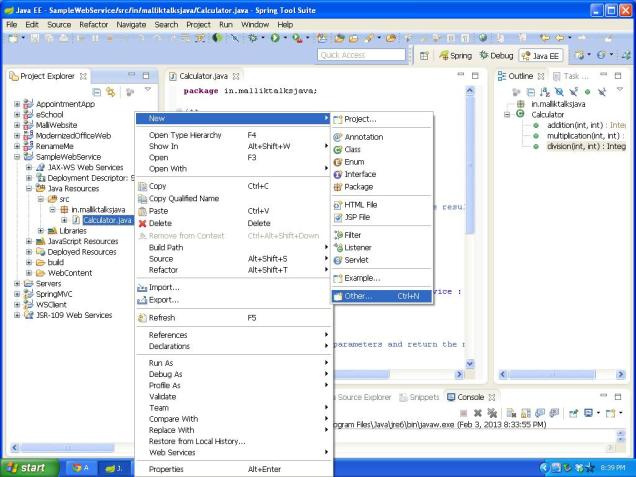The image size is (636, 477).
Task: Collapse the Calculator class in Outline
Action: click(507, 113)
